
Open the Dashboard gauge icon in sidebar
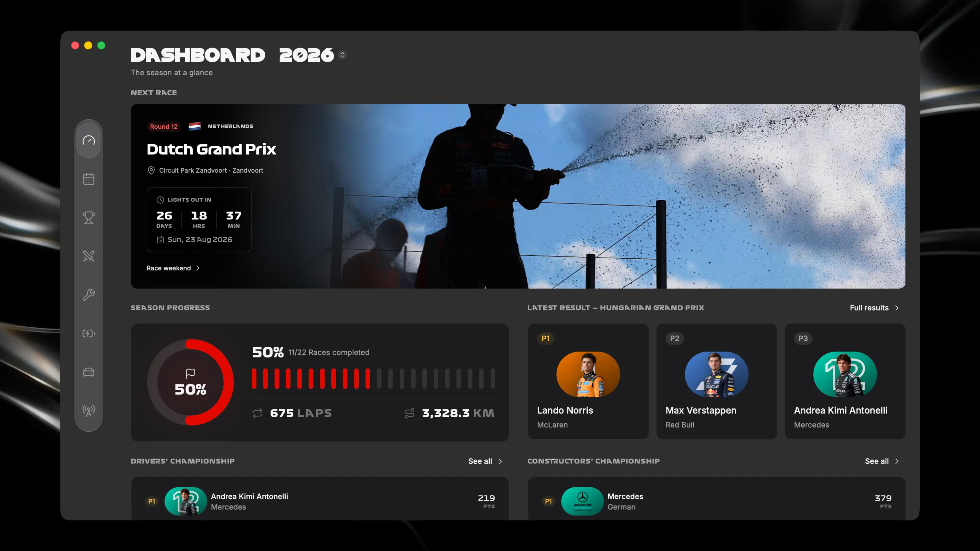[x=89, y=140]
